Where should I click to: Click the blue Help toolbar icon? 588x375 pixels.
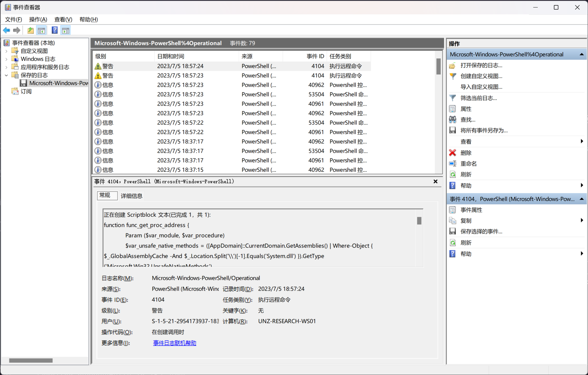pos(55,30)
